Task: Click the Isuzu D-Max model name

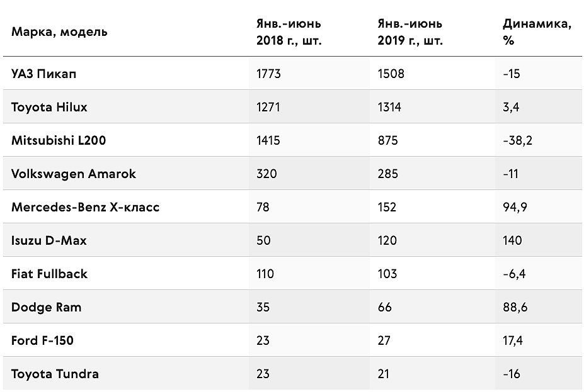Action: tap(49, 240)
